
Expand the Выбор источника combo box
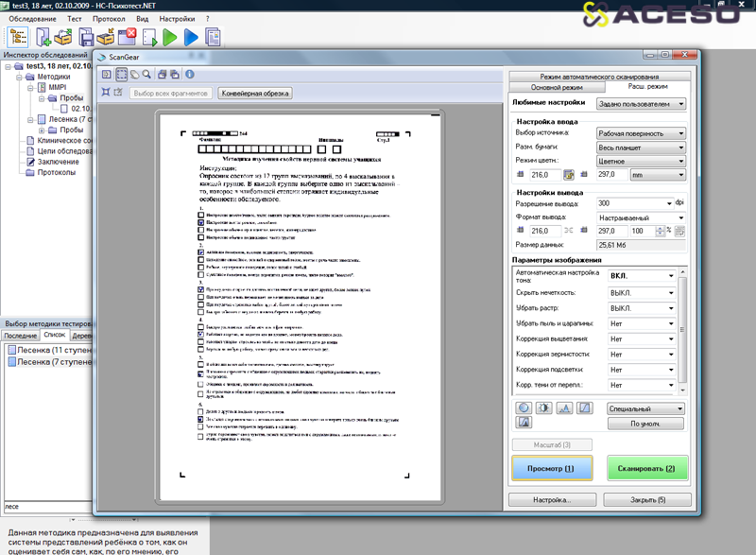pyautogui.click(x=641, y=133)
